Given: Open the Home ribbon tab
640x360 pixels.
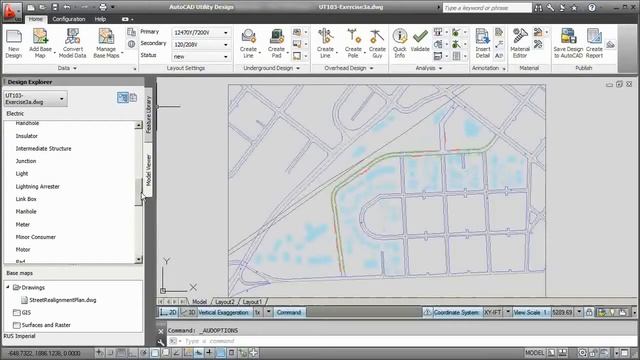Looking at the screenshot, I should click(x=36, y=19).
